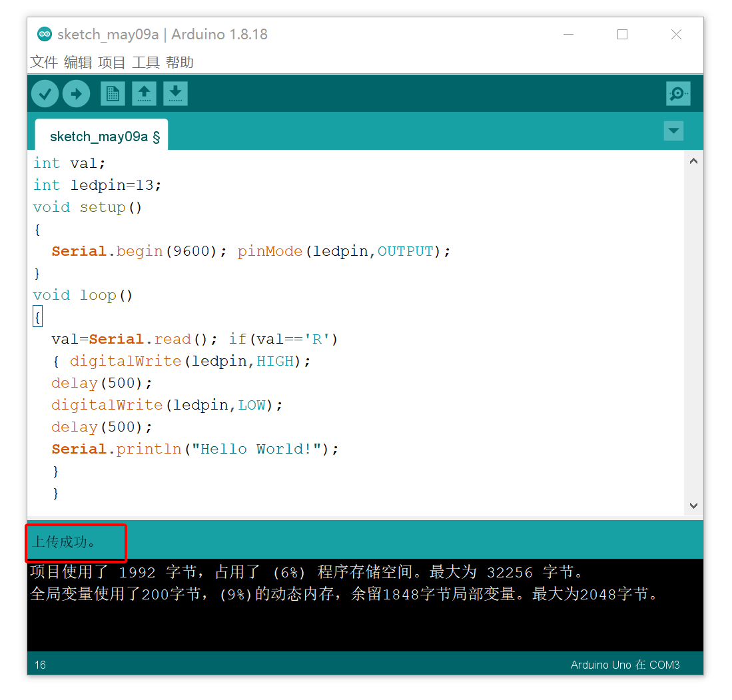Screen dimensions: 732x700
Task: Open the 编辑 menu
Action: [78, 62]
